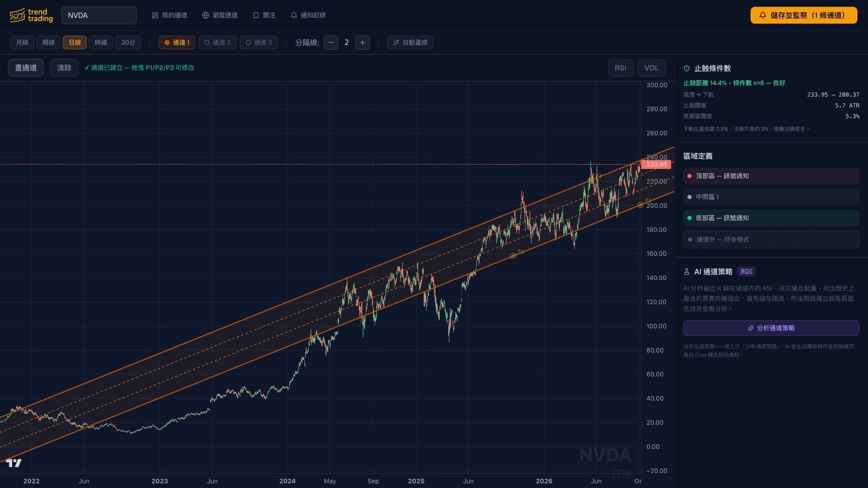Click 分析通道策略 analyze button
Image resolution: width=868 pixels, height=488 pixels.
771,328
